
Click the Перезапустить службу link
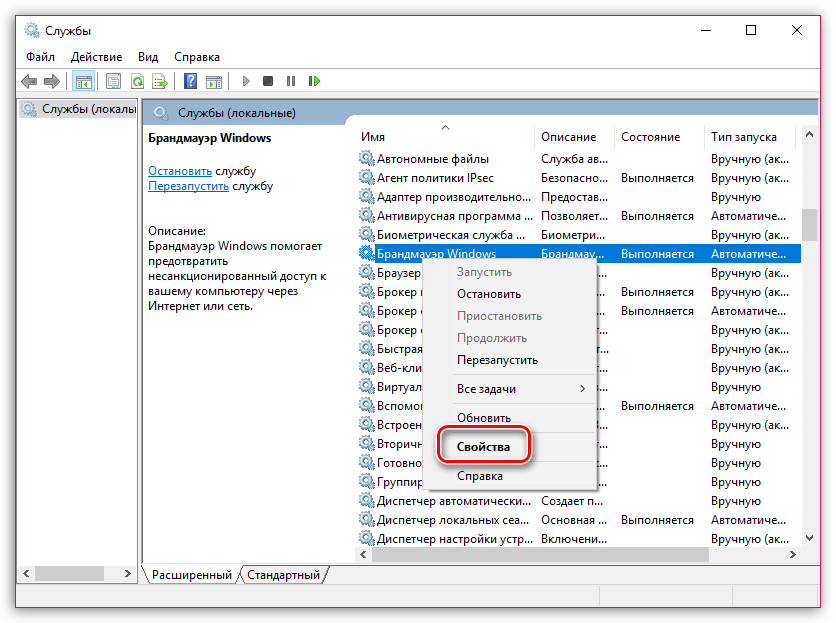coord(189,186)
